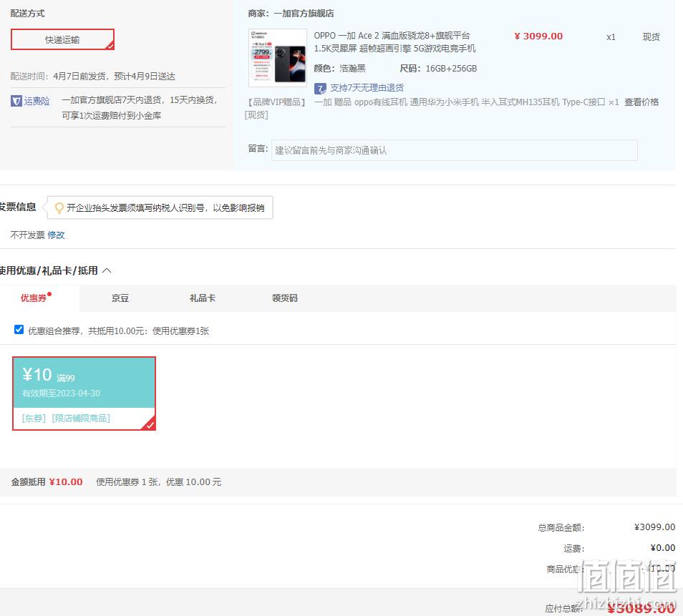Select the 快递运输 delivery method option
The height and width of the screenshot is (616, 683).
tap(62, 39)
